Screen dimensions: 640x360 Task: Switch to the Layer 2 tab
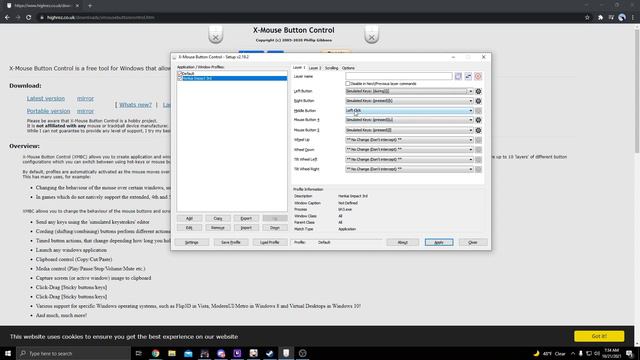pos(315,68)
